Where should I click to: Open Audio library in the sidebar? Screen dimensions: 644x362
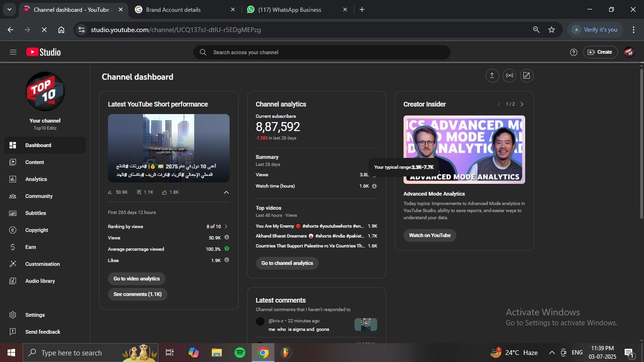(45, 281)
